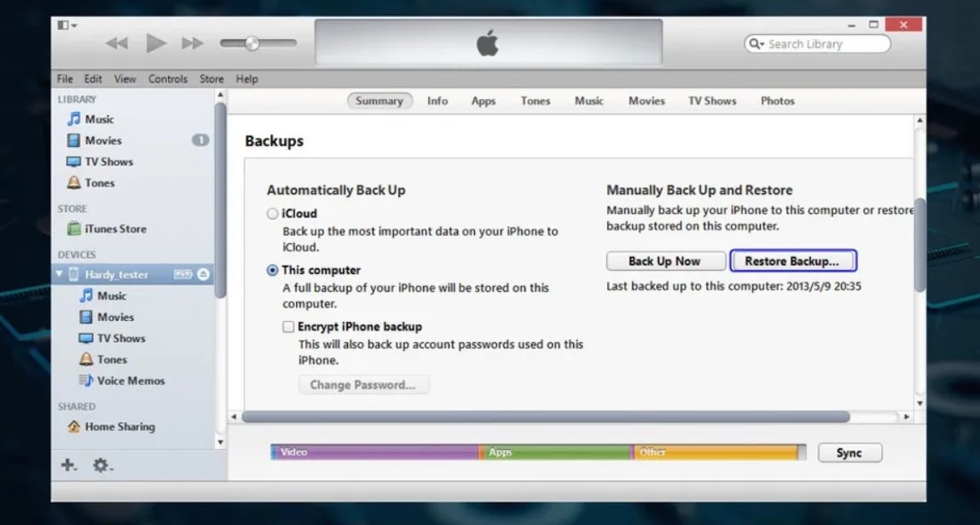This screenshot has height=525, width=980.
Task: Click the Restore Backup button
Action: [x=792, y=261]
